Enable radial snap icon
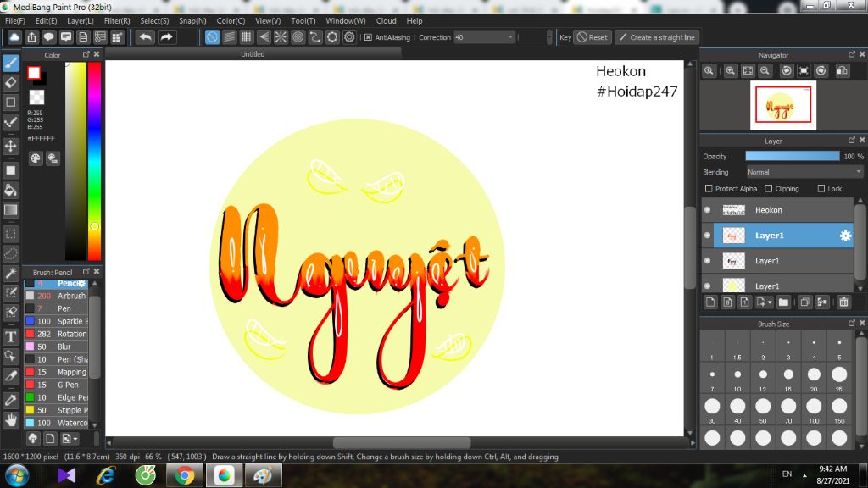This screenshot has width=868, height=488. click(x=281, y=37)
